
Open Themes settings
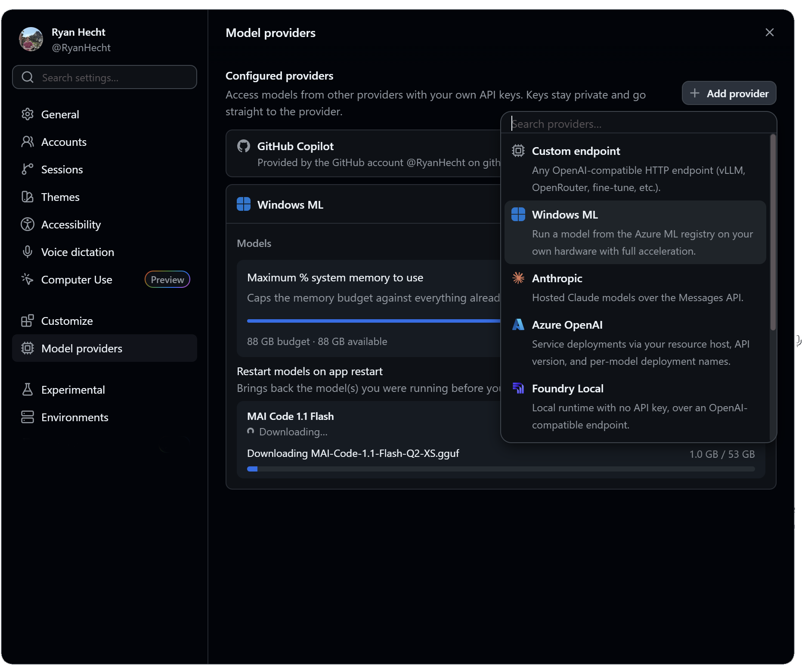(105, 197)
